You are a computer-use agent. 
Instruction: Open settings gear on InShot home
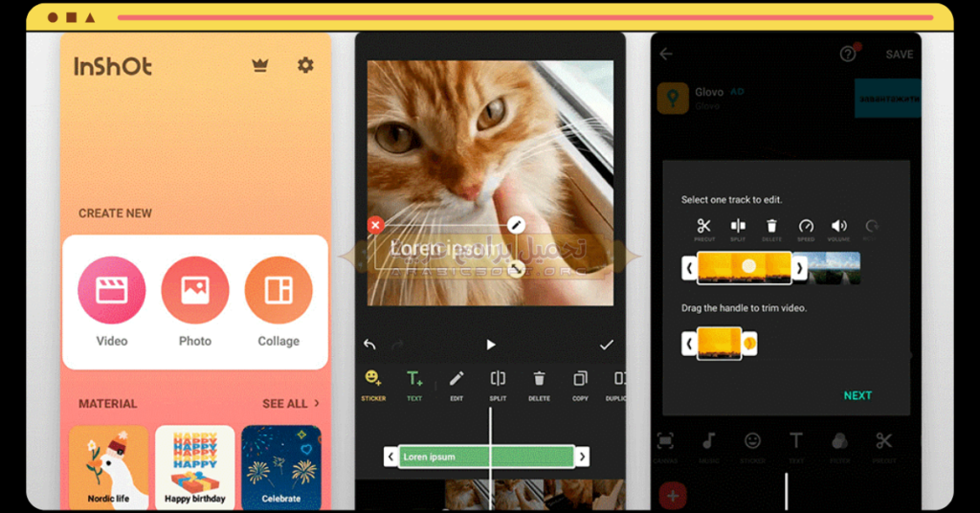(x=305, y=65)
